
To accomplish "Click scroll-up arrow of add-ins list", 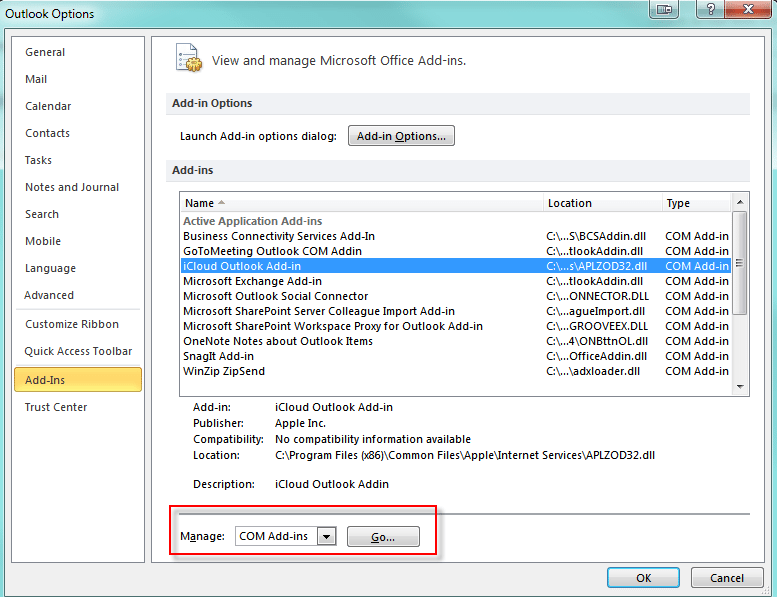I will [740, 202].
